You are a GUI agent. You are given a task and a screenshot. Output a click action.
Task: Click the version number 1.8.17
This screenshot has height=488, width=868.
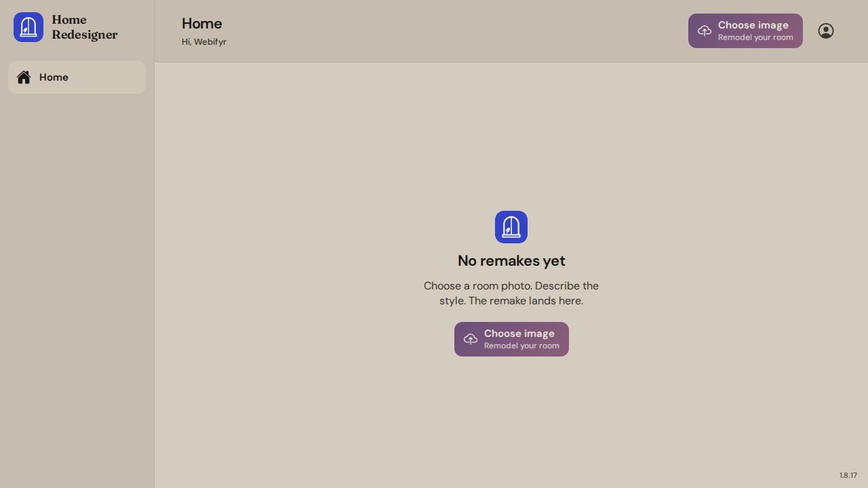pos(848,476)
